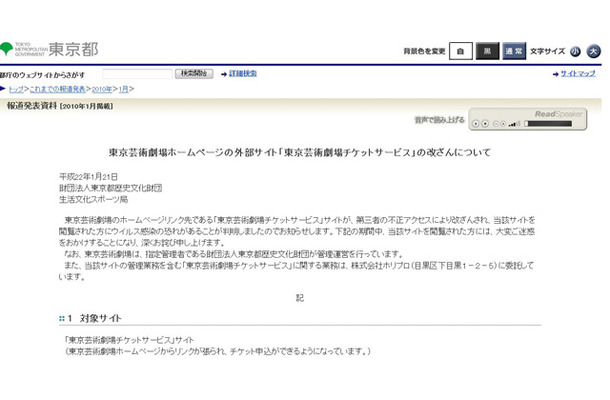This screenshot has width=610, height=400.
Task: Click the 文字サイズ label
Action: 548,51
